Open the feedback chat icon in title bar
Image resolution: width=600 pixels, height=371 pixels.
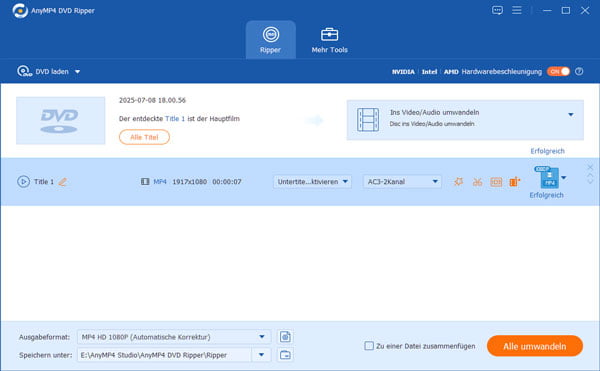pos(497,10)
